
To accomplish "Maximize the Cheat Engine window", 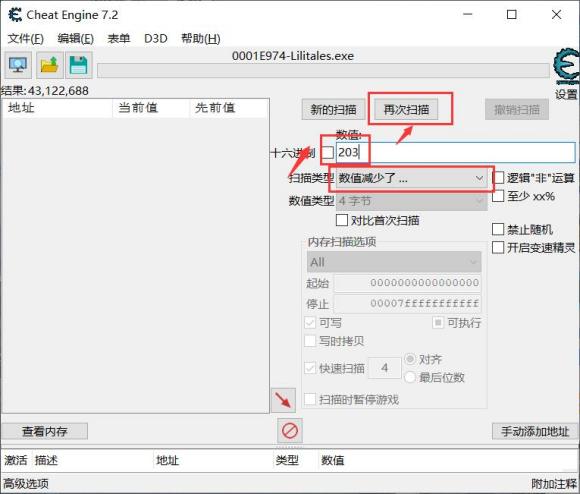I will pyautogui.click(x=512, y=15).
